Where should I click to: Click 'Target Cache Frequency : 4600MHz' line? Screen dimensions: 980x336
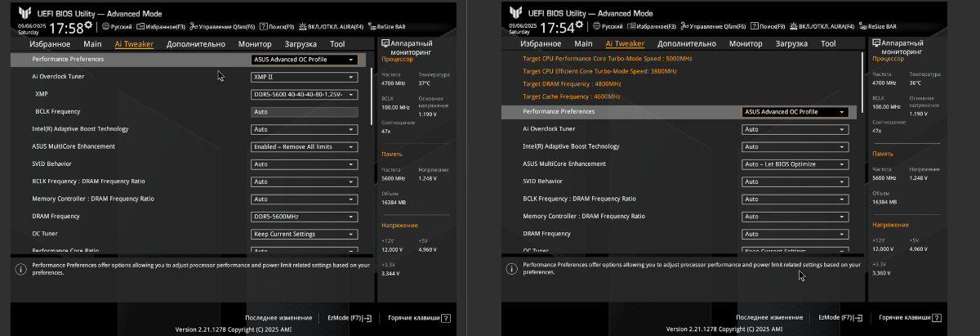[572, 96]
